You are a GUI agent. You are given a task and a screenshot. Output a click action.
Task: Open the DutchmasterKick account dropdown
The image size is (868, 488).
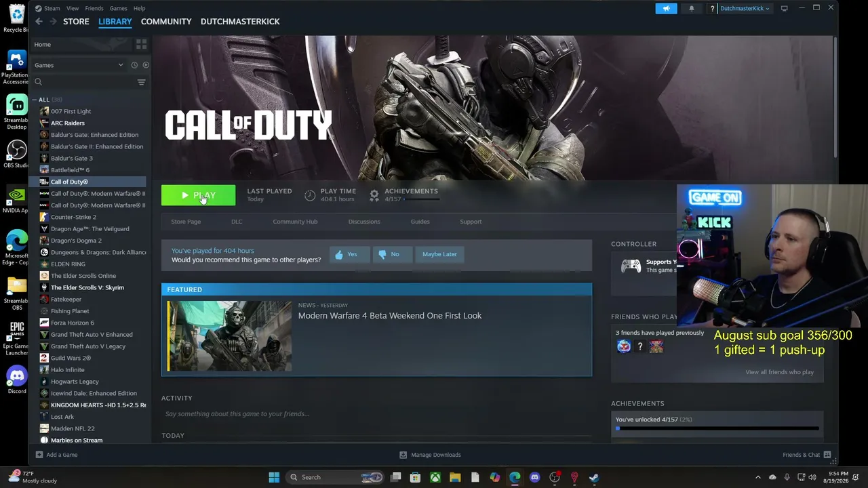coord(745,8)
